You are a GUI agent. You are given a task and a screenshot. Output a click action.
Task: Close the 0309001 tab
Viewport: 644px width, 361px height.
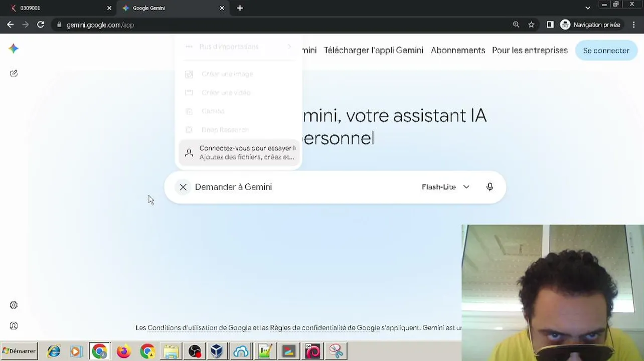[x=109, y=8]
